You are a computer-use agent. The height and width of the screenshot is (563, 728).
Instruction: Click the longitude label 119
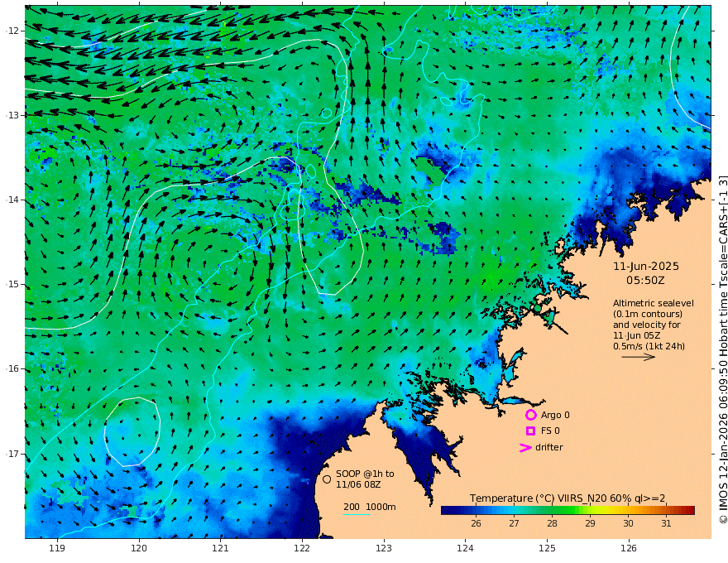pos(57,549)
